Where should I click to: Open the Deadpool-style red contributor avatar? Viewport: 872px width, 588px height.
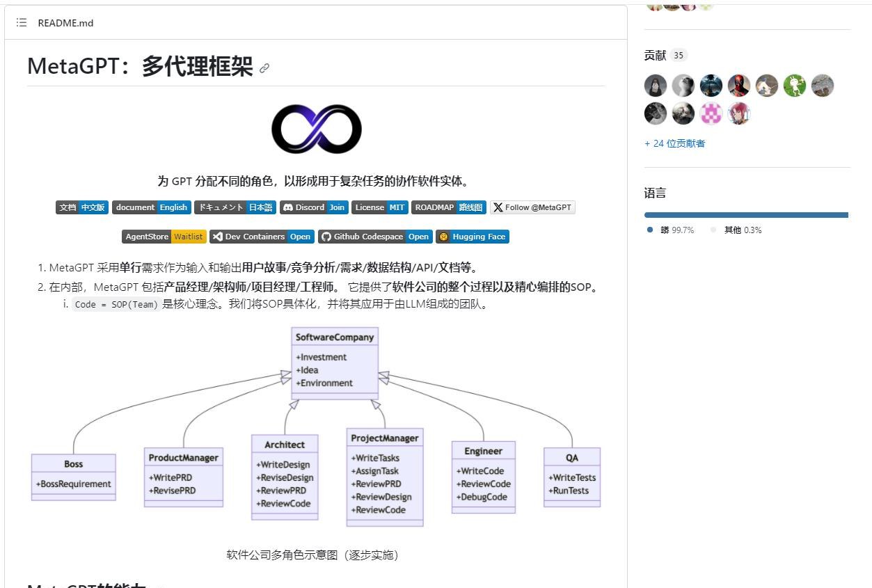(739, 86)
